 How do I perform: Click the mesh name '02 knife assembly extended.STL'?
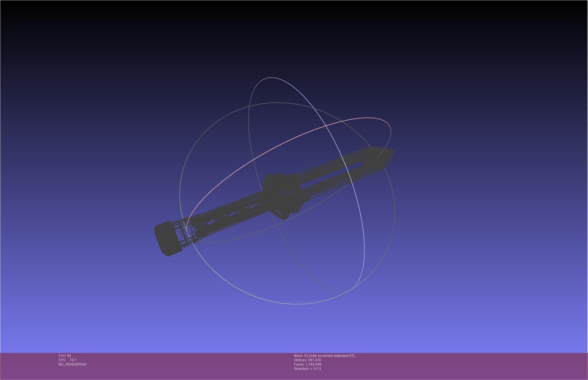[330, 356]
